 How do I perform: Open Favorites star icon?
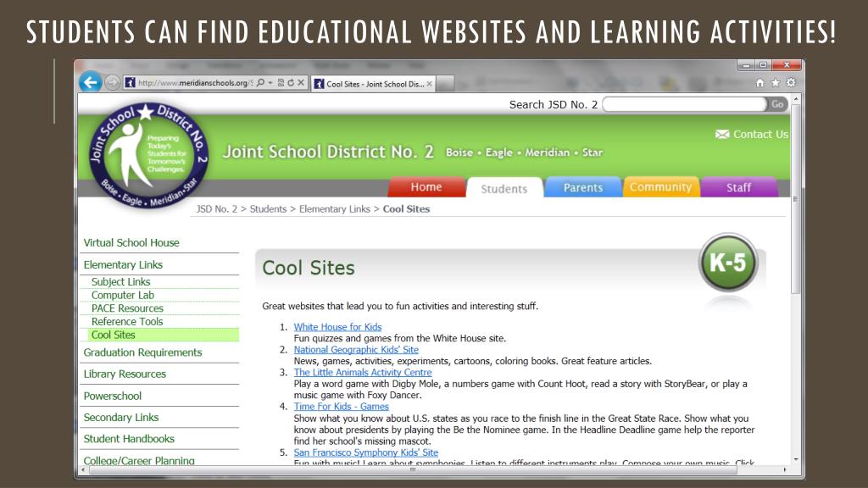pos(776,83)
